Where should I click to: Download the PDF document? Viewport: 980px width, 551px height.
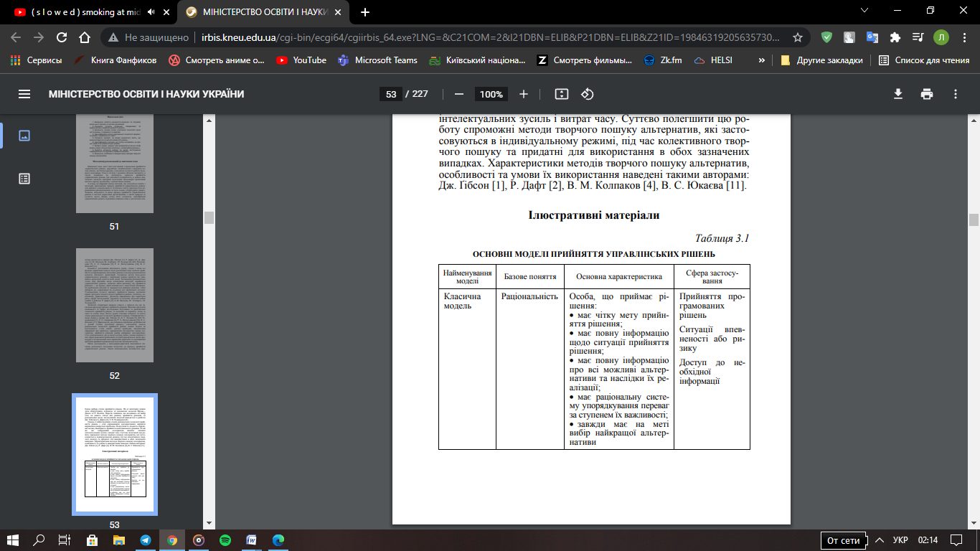[898, 94]
